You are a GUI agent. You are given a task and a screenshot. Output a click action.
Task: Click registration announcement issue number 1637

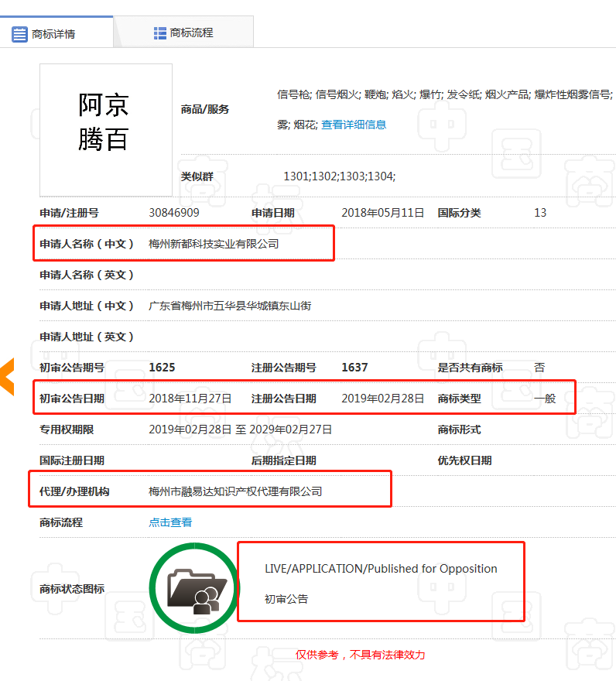pyautogui.click(x=354, y=368)
